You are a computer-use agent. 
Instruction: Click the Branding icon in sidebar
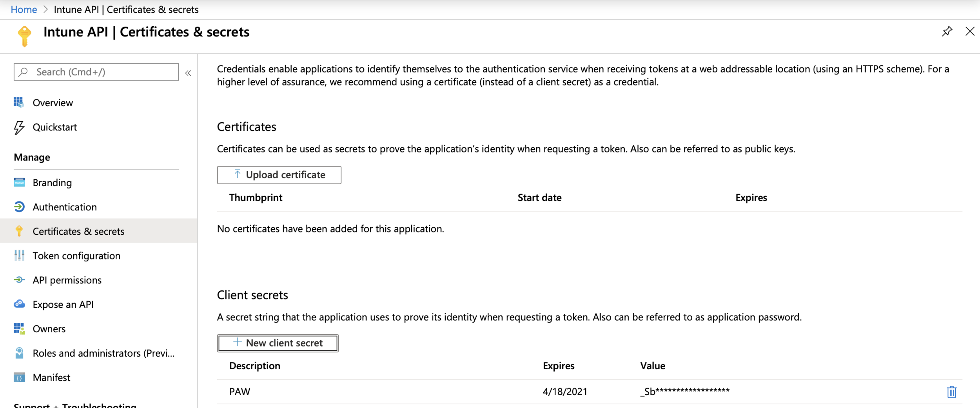(x=19, y=183)
